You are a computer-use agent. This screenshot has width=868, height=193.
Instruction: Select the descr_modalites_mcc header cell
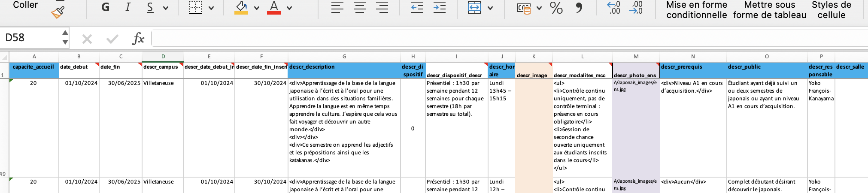pos(583,70)
